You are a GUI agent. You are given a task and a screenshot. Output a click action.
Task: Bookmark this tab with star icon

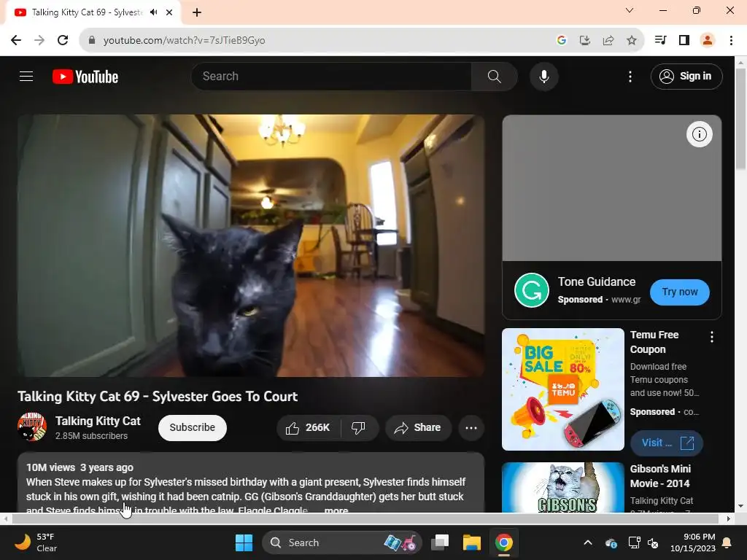point(631,41)
